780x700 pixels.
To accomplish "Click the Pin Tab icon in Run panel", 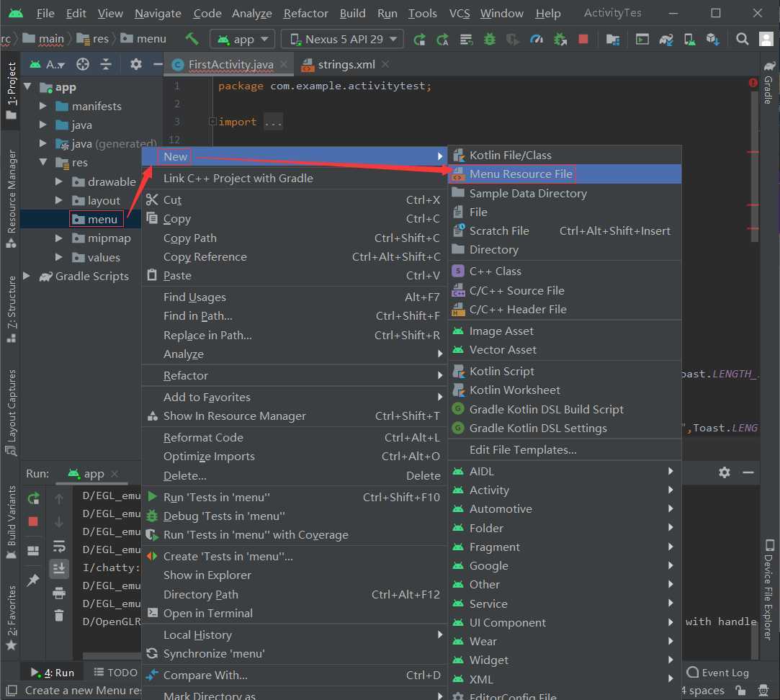I will click(x=33, y=580).
